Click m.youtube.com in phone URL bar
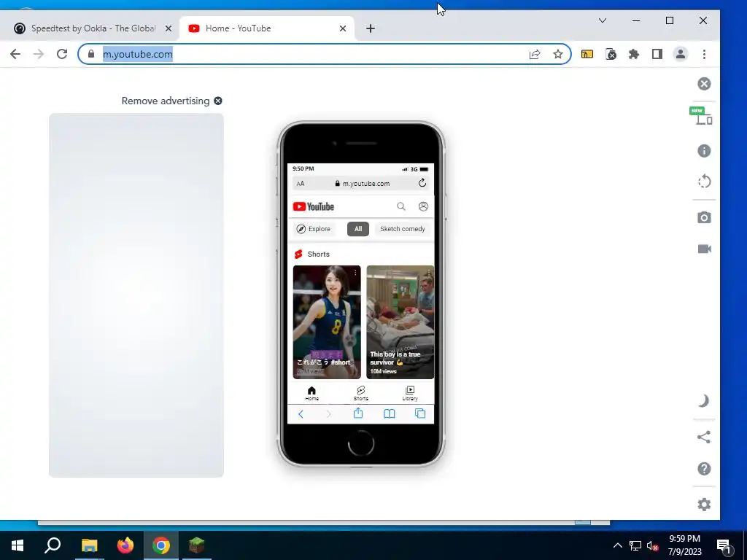 pyautogui.click(x=366, y=183)
